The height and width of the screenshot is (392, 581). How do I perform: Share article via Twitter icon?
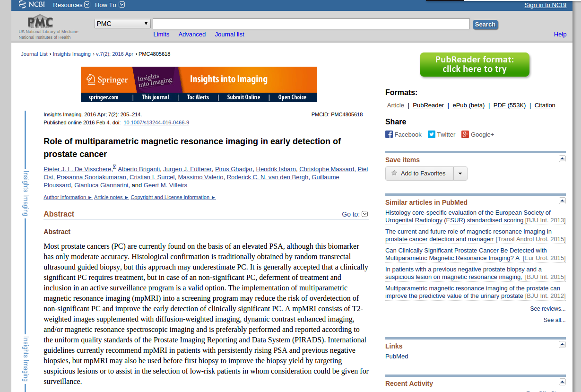(x=432, y=134)
